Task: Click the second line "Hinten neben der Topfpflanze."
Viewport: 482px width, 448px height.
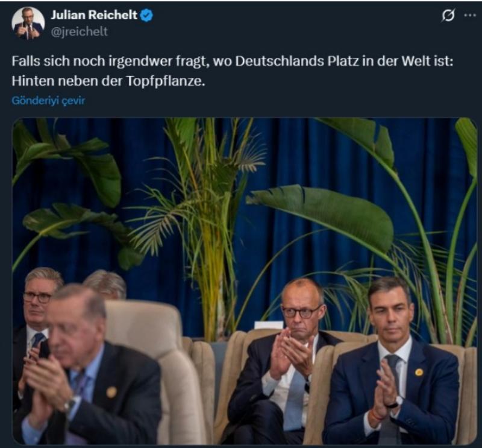Action: click(x=108, y=81)
